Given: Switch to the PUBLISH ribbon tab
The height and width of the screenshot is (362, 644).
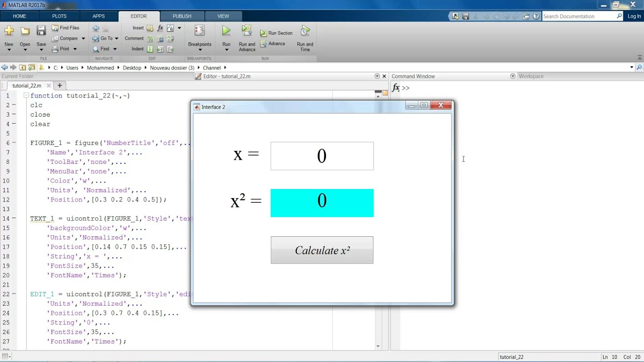Looking at the screenshot, I should coord(182,16).
